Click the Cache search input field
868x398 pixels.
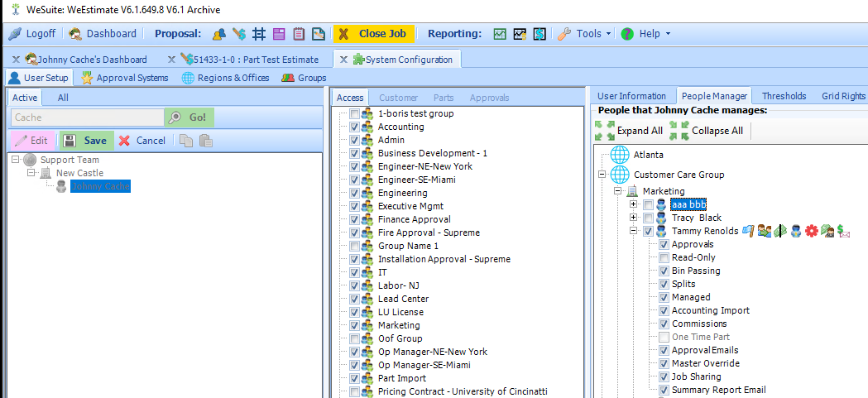88,117
